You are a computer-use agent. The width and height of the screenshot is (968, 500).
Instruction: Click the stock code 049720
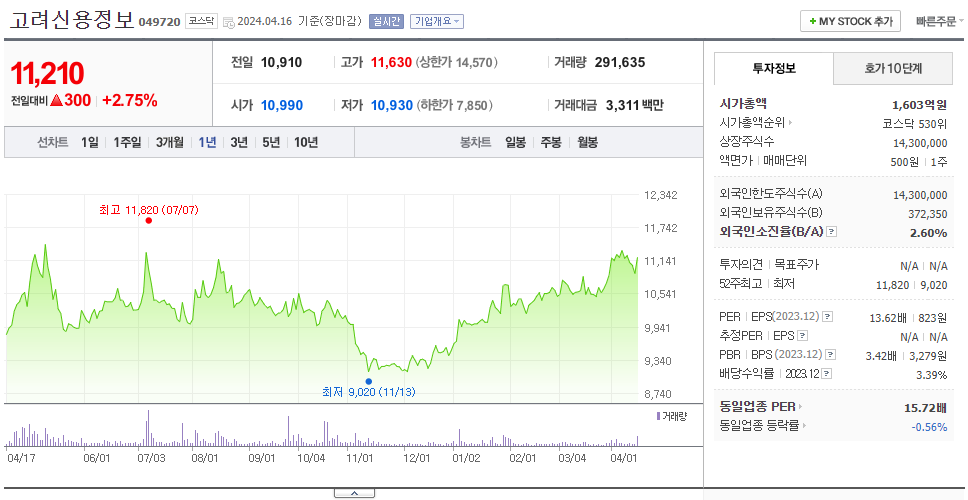(x=159, y=23)
